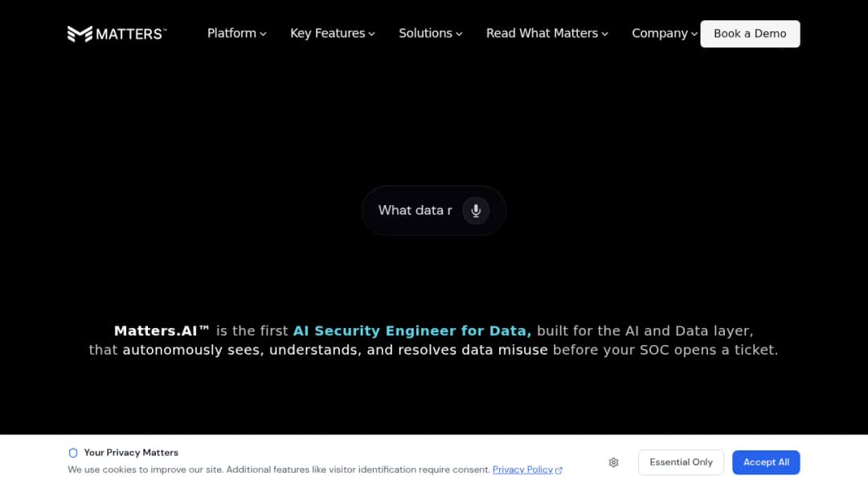868x489 pixels.
Task: Open the Platform menu
Action: (236, 33)
